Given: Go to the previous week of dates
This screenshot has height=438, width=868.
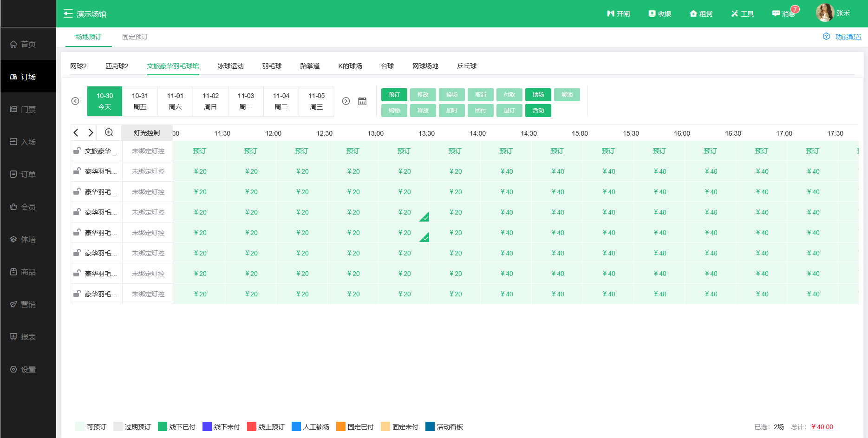Looking at the screenshot, I should pyautogui.click(x=75, y=101).
